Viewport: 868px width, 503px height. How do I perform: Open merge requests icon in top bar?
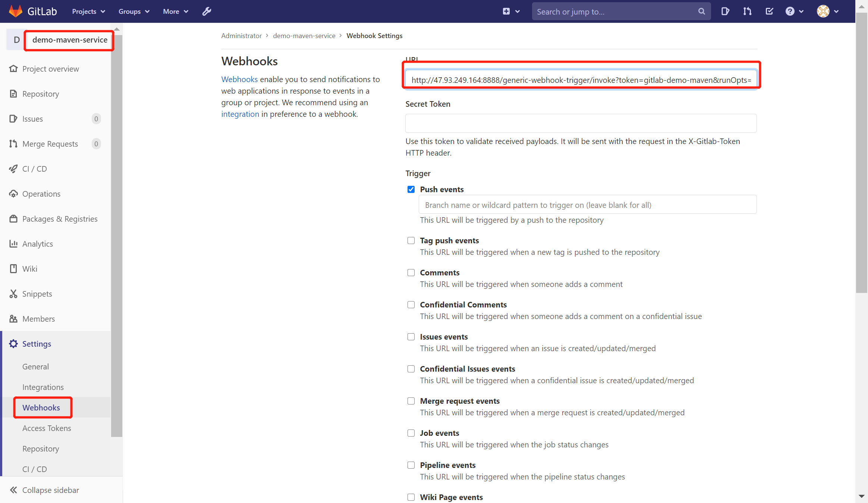pos(747,12)
